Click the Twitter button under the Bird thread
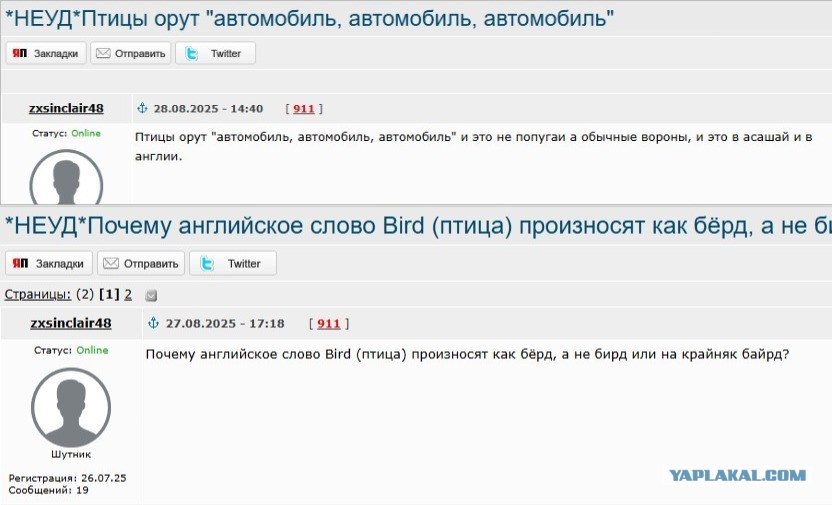 point(233,264)
